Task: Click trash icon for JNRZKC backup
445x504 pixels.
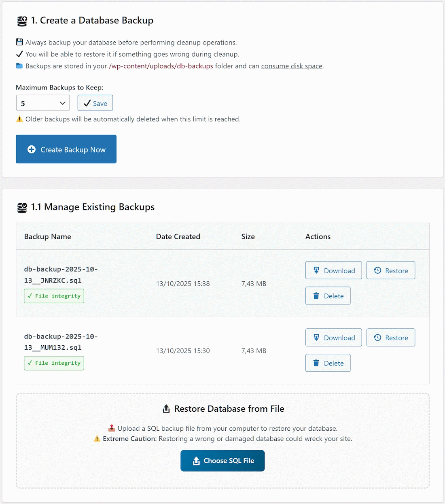Action: 316,296
